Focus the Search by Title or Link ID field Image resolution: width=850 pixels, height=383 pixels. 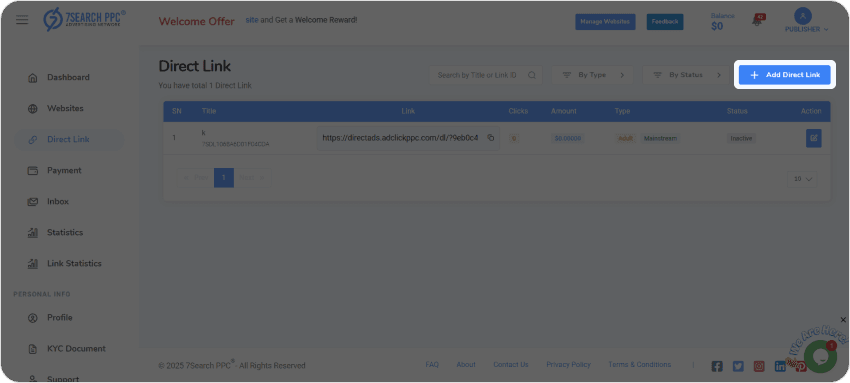[486, 75]
